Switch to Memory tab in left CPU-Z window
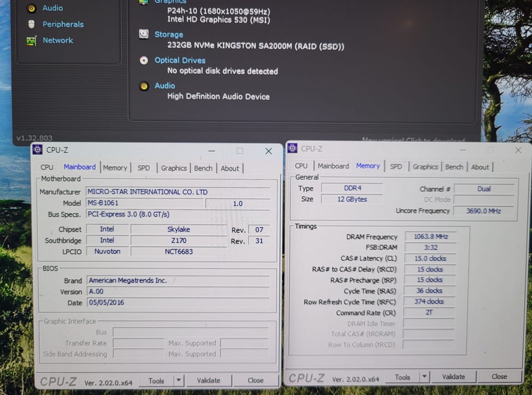The height and width of the screenshot is (395, 532). [115, 168]
